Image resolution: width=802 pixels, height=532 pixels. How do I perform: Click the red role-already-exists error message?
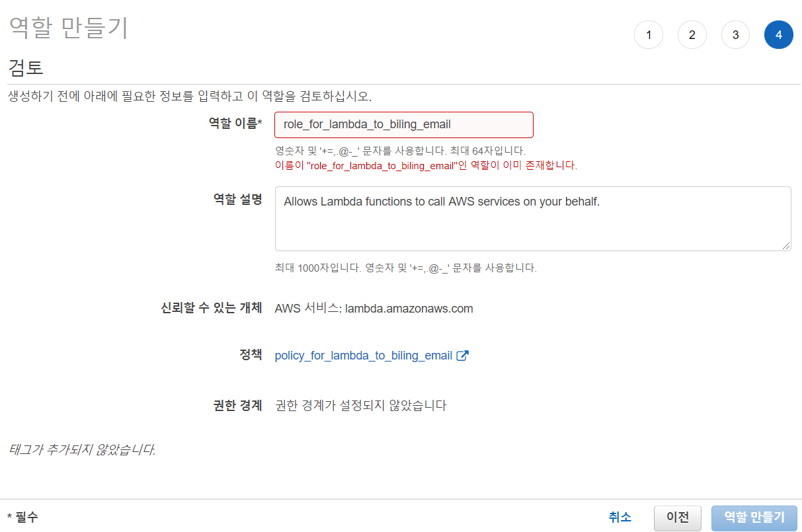pyautogui.click(x=426, y=165)
